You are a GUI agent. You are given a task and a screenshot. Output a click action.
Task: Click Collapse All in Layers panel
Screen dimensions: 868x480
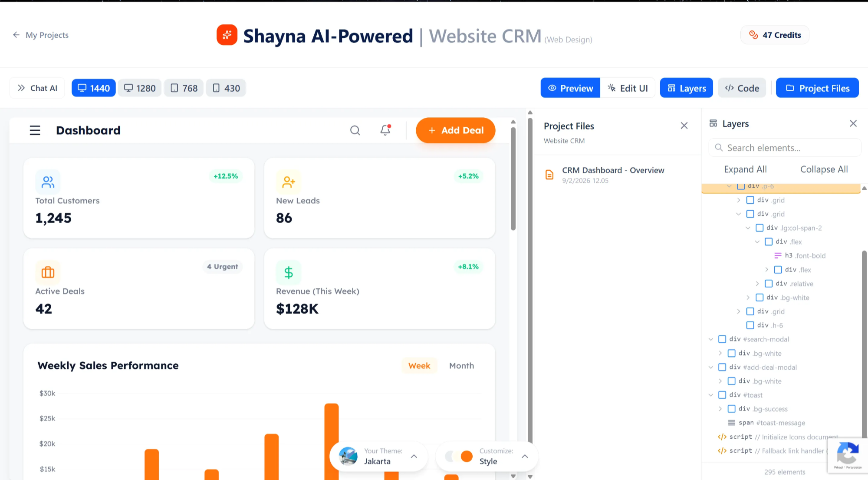(824, 169)
